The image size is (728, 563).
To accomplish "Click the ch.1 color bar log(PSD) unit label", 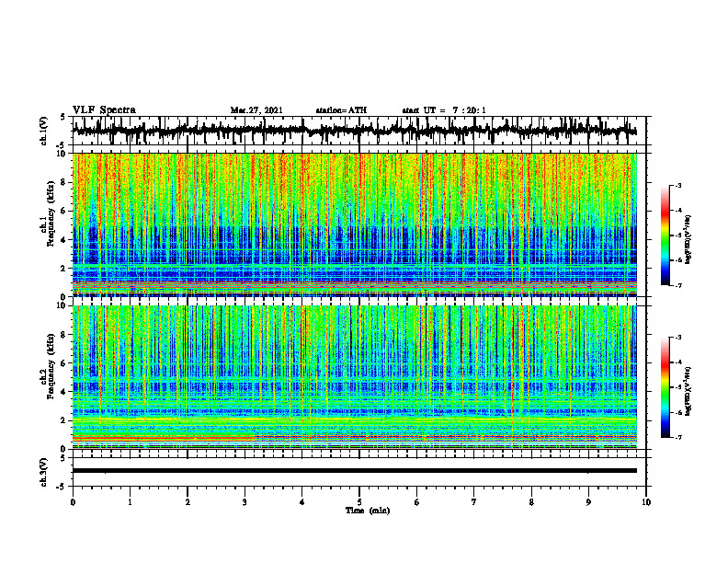I will 689,239.
